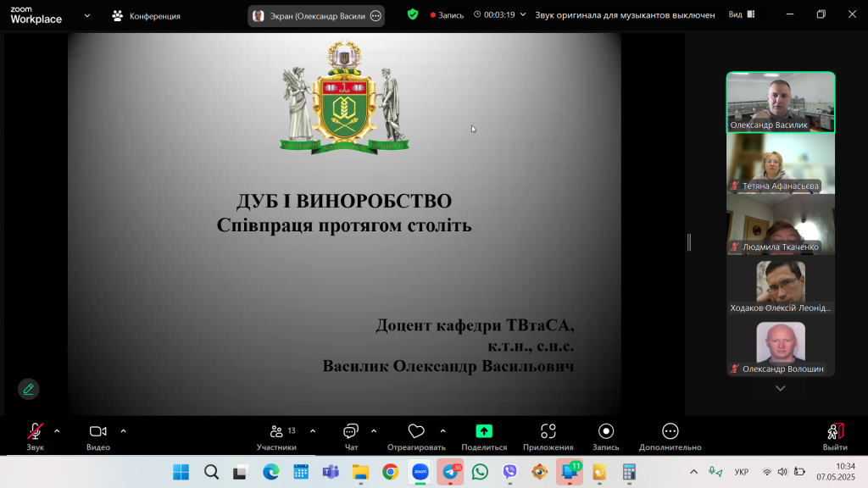Toggle recording with the bottom Запись button
The image size is (868, 488).
tap(606, 436)
